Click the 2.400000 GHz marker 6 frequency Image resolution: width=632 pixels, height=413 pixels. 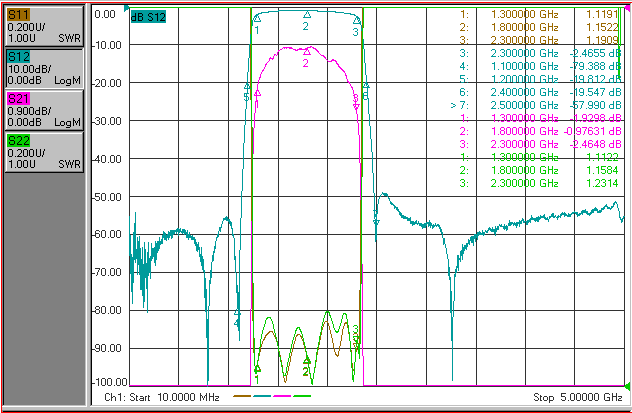[524, 93]
